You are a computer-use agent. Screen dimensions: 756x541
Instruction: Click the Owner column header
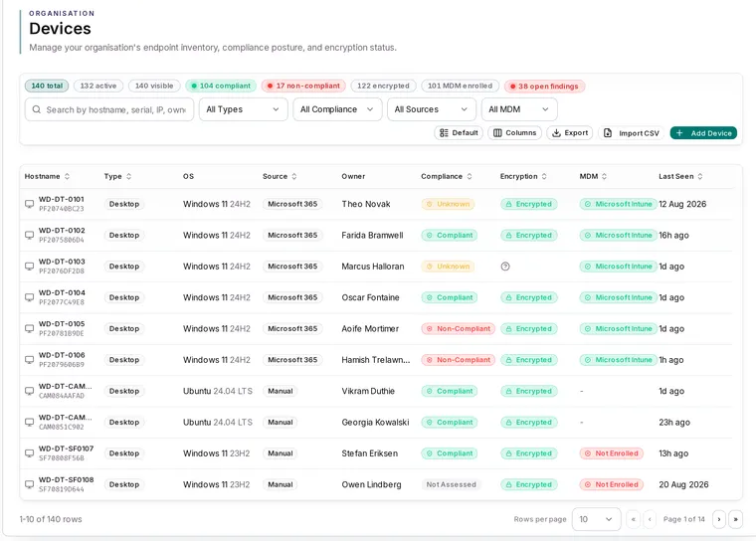353,176
